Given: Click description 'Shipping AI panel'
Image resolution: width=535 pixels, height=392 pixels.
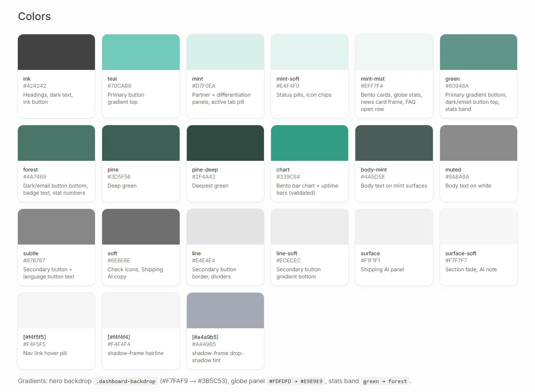Looking at the screenshot, I should (x=383, y=269).
